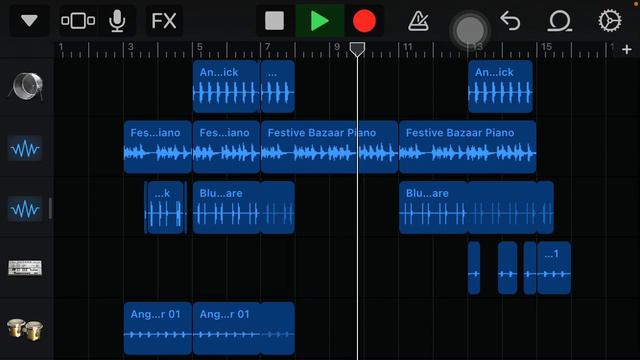Select the Ang...r 01 region at bar 5

pyautogui.click(x=244, y=328)
